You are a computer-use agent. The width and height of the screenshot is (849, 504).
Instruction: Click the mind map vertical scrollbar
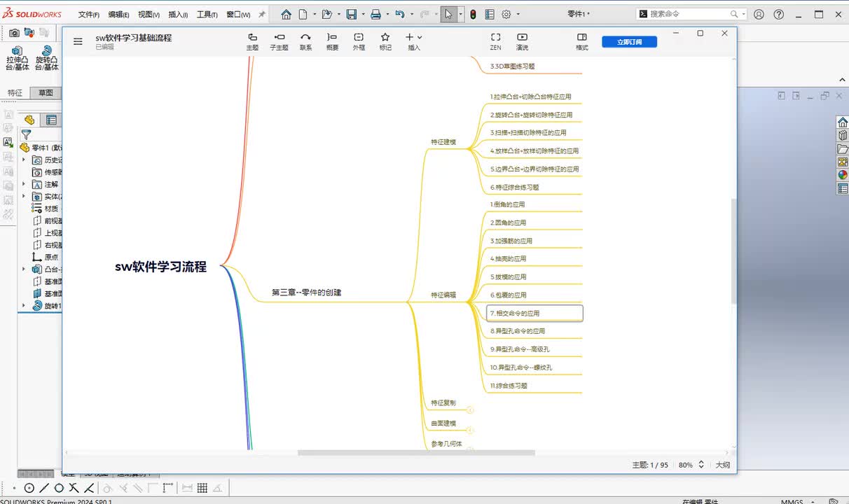[733, 251]
